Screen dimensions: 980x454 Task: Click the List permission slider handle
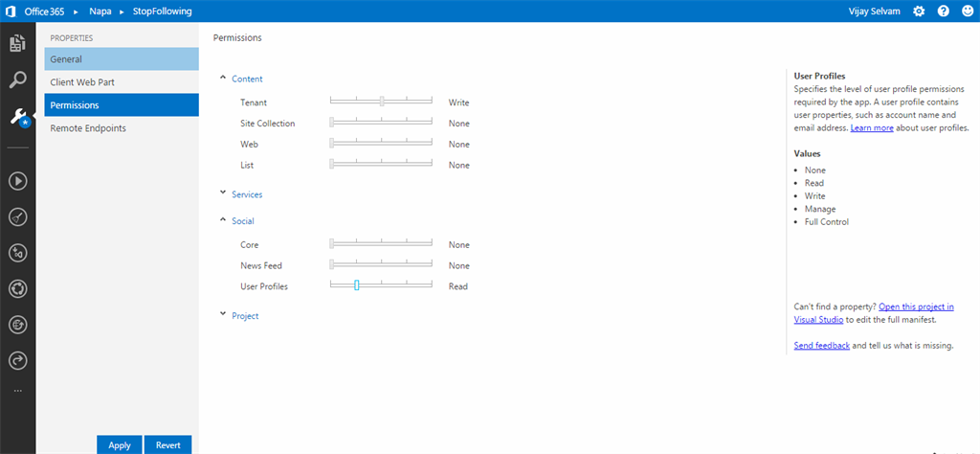pyautogui.click(x=331, y=165)
